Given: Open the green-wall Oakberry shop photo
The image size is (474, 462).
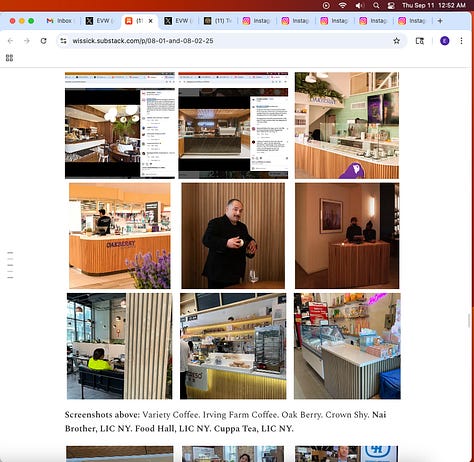Looking at the screenshot, I should coord(347,125).
